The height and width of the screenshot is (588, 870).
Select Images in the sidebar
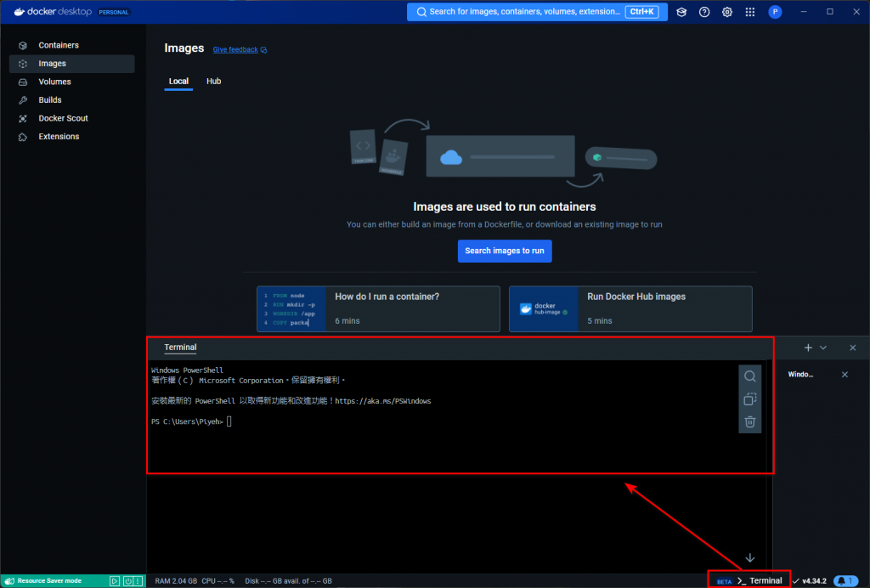coord(71,63)
